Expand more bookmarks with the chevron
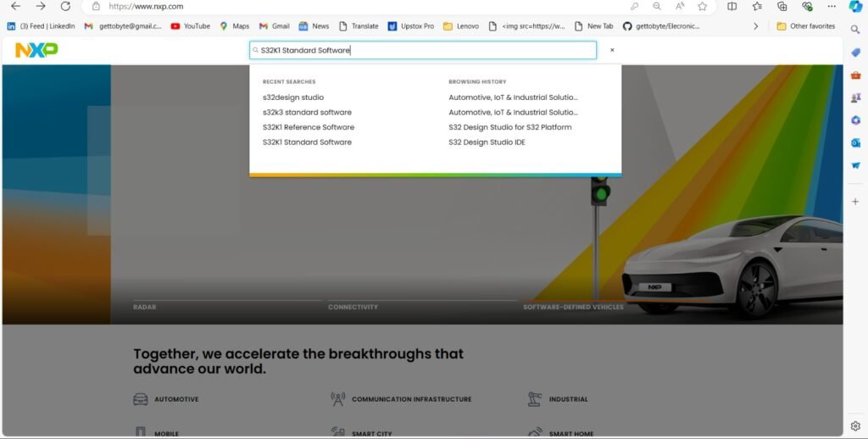This screenshot has width=868, height=439. [756, 26]
